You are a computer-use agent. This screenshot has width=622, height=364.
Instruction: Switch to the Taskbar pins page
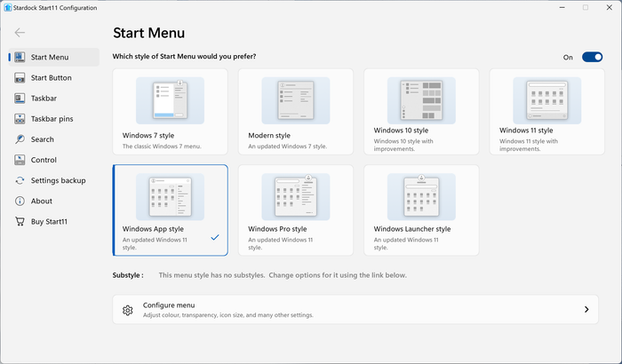click(54, 119)
